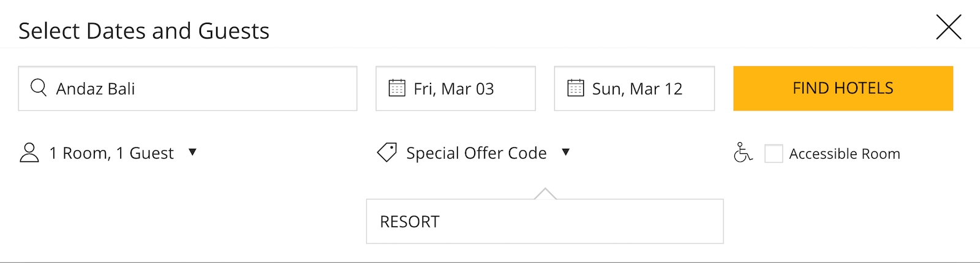The height and width of the screenshot is (263, 980).
Task: Click the check-out calendar icon beside Sun, Mar 12
Action: [576, 88]
